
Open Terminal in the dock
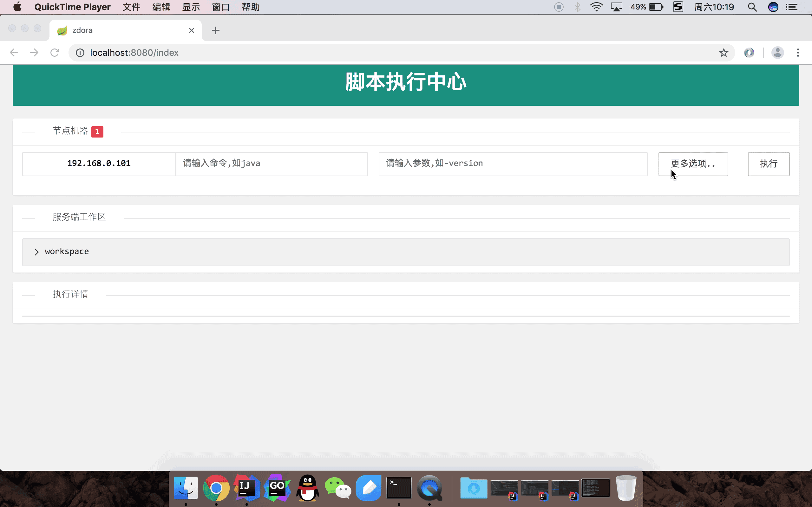pyautogui.click(x=399, y=488)
